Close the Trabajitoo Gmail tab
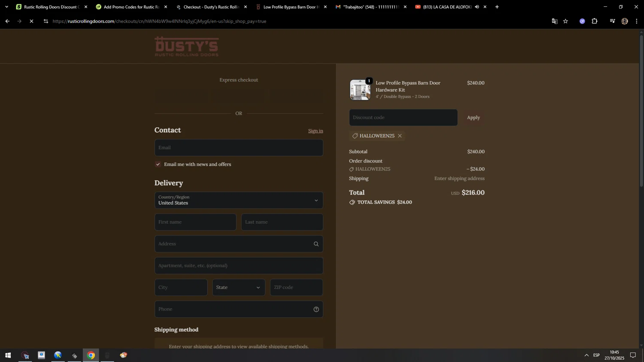644x362 pixels. click(x=405, y=7)
